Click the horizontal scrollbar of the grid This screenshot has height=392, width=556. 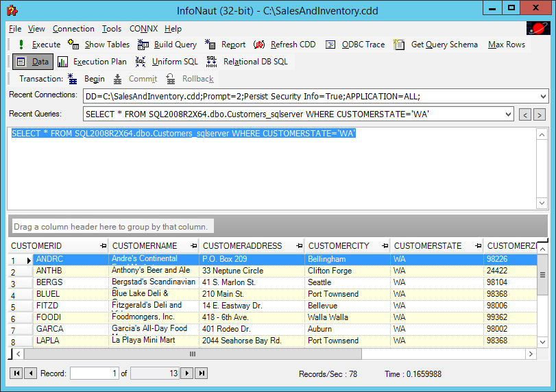274,354
